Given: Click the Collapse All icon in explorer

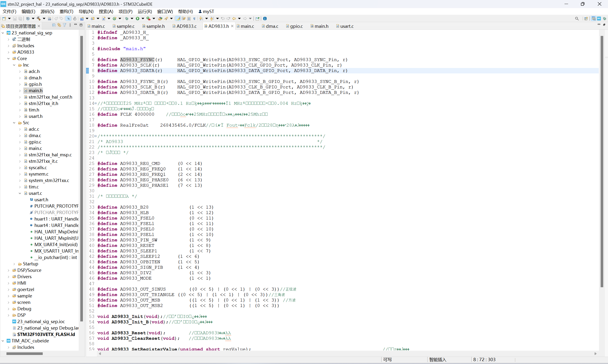Looking at the screenshot, I should point(54,25).
